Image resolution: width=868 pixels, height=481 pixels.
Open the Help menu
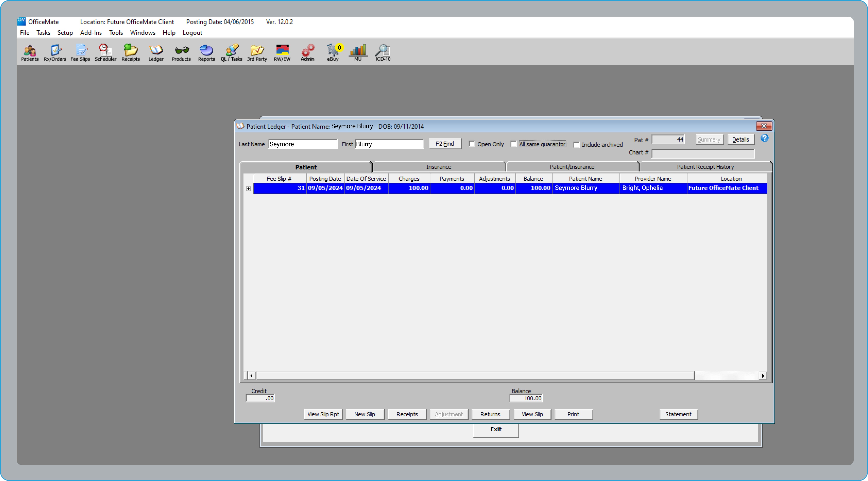click(169, 33)
